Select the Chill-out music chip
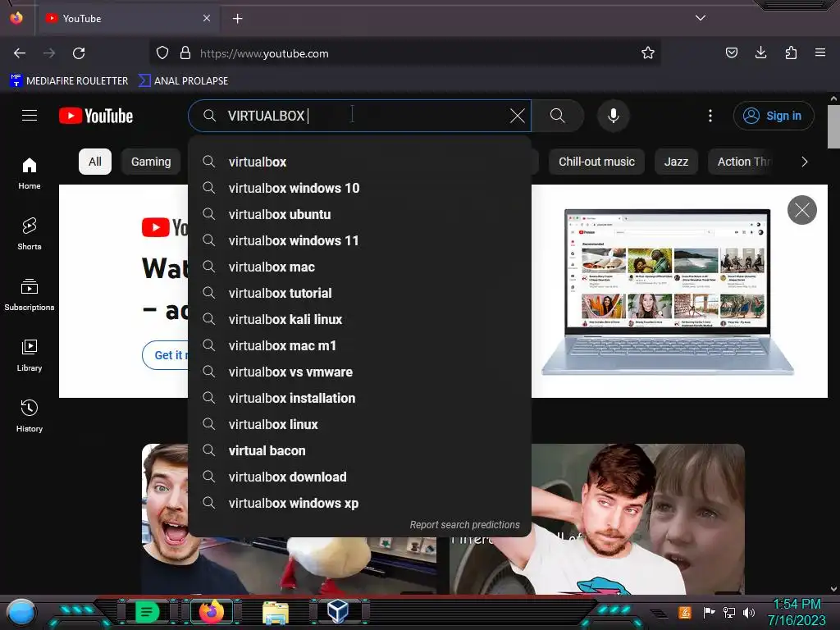This screenshot has height=630, width=840. coord(596,162)
